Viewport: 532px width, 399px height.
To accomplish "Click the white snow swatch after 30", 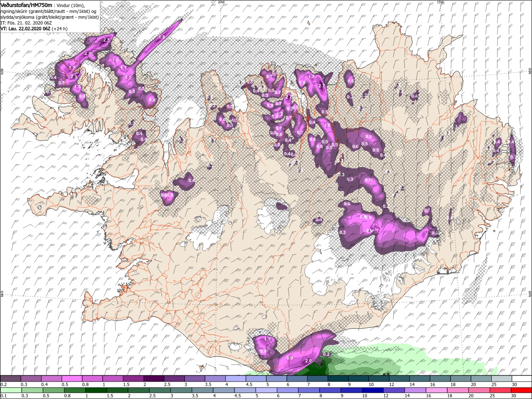I will pos(521,379).
